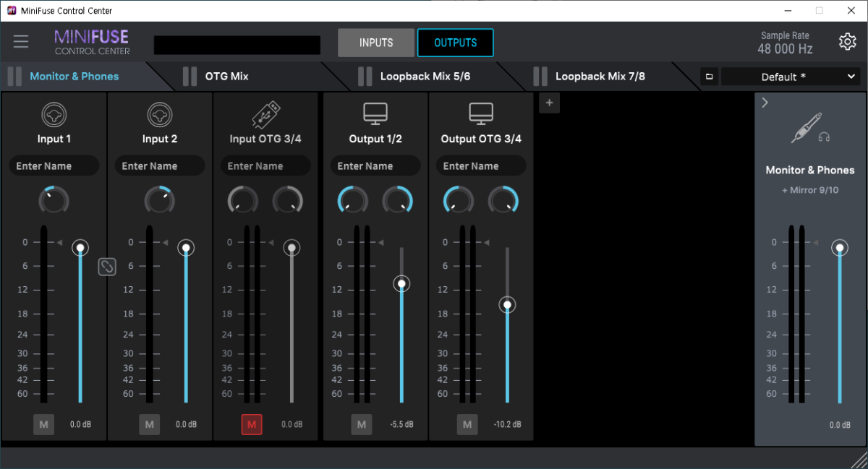Add a channel with the plus button

(x=549, y=103)
